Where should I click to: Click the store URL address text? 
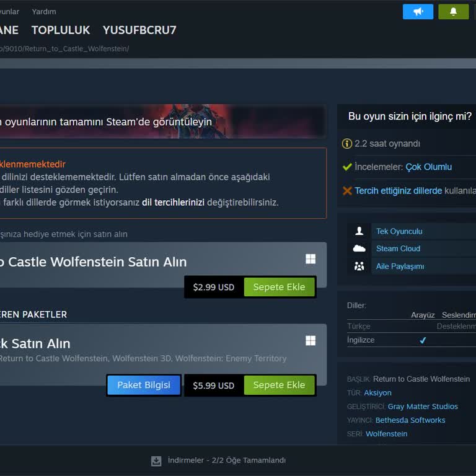[x=64, y=48]
